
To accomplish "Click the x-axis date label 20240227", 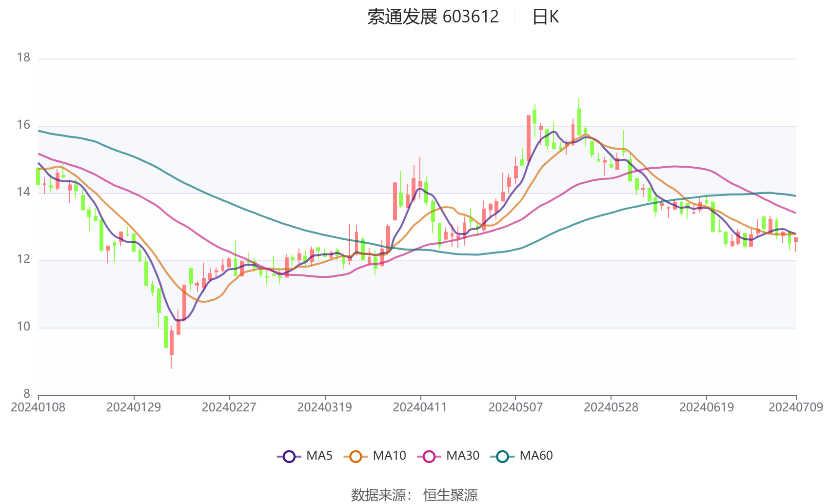I will pos(229,407).
